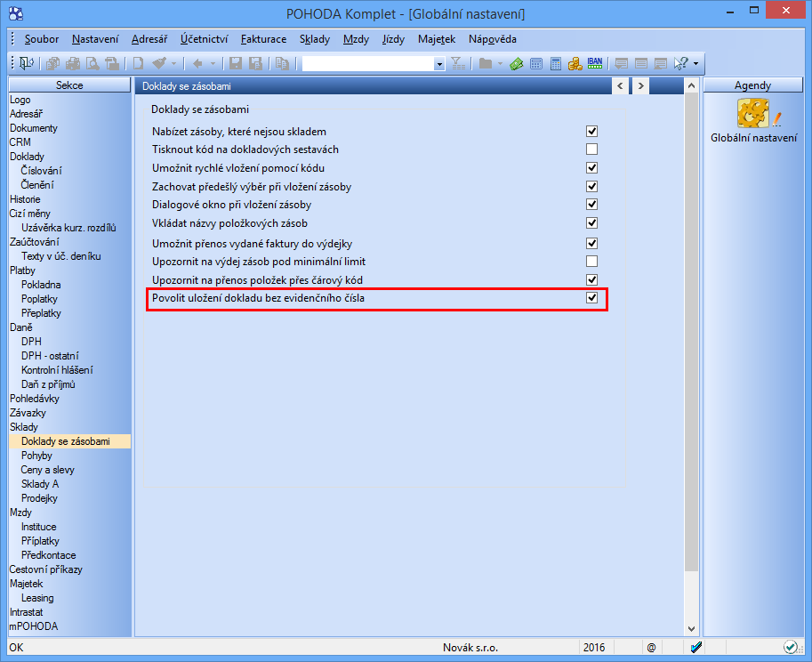Select 'Ceny a slevy' section

[x=48, y=470]
